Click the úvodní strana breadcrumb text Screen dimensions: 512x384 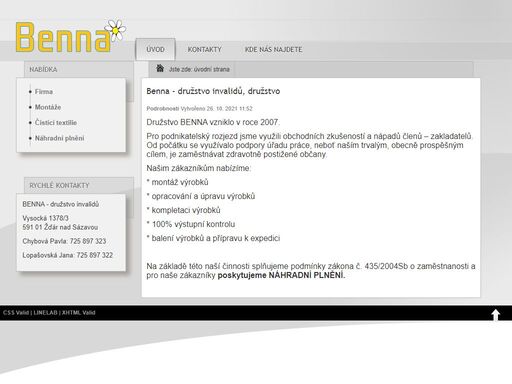(x=212, y=69)
